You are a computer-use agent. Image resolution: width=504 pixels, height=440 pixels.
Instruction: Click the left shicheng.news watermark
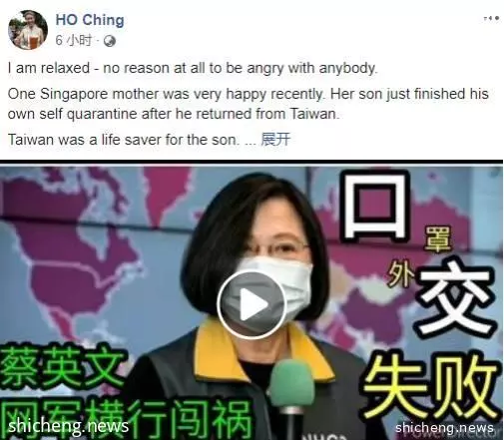click(x=68, y=426)
